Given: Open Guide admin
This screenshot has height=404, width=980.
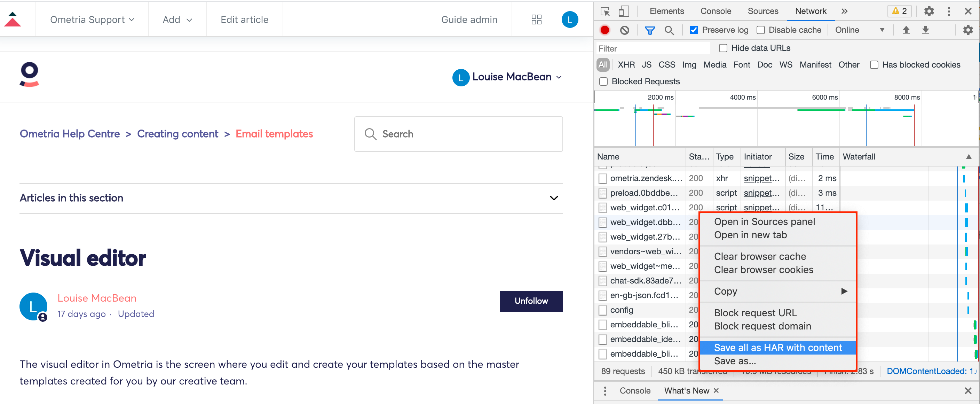Looking at the screenshot, I should pyautogui.click(x=469, y=20).
